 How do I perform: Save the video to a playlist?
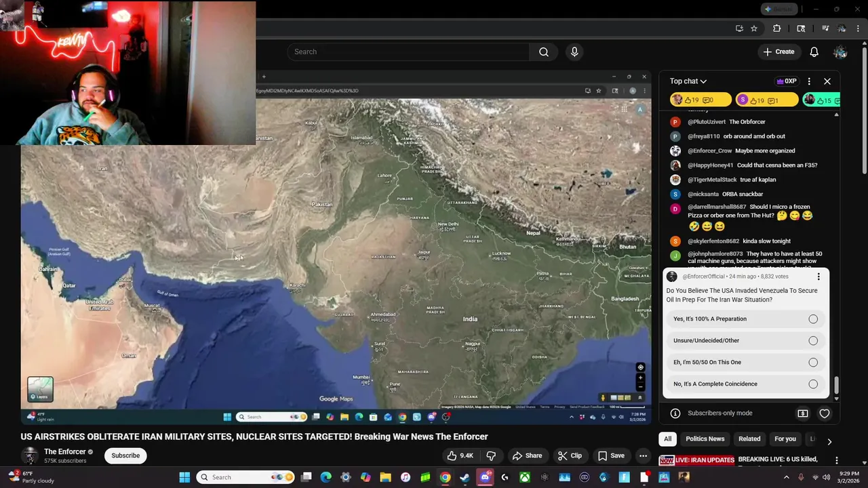610,455
